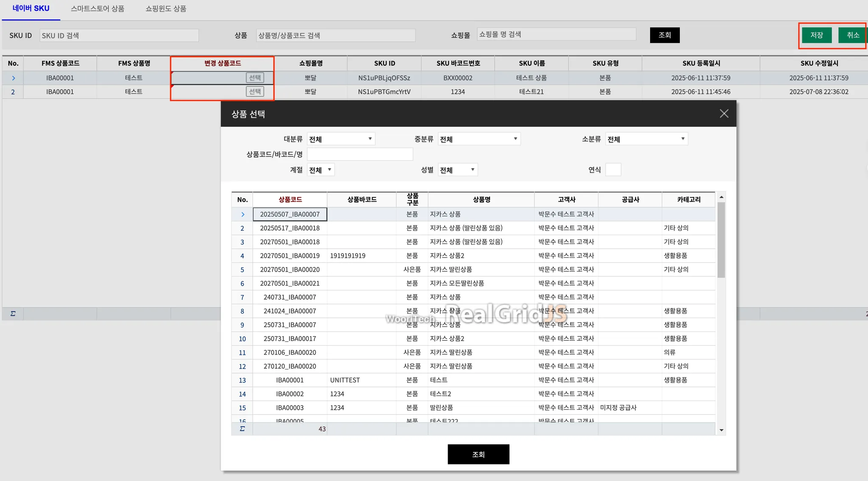
Task: Expand the 계절 dropdown
Action: 321,170
